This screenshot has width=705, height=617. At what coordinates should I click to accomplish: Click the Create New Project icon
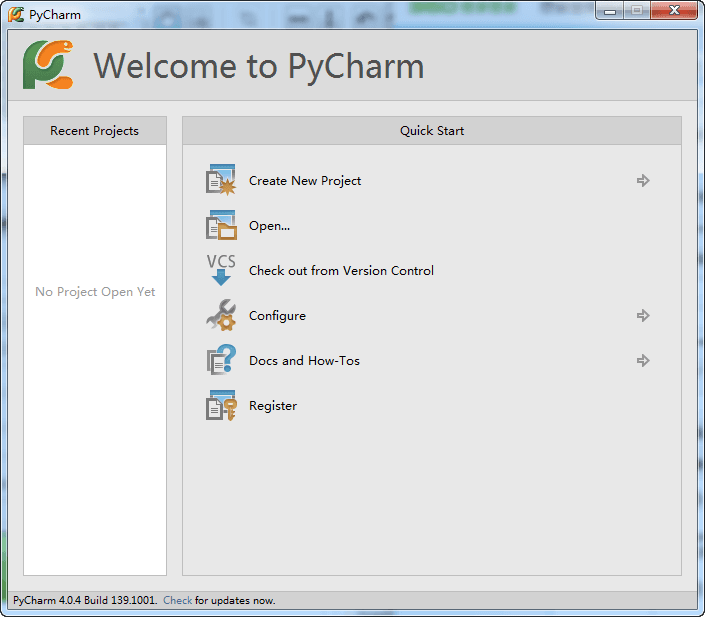click(221, 180)
